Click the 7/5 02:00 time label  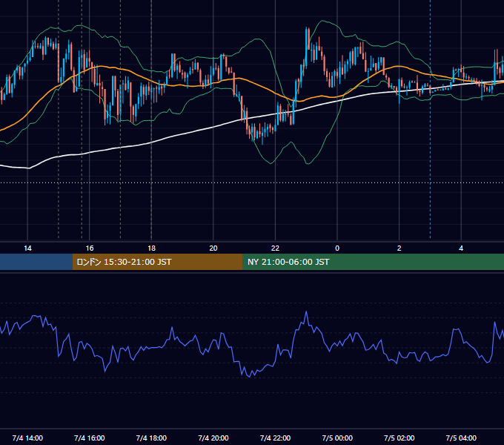[399, 438]
